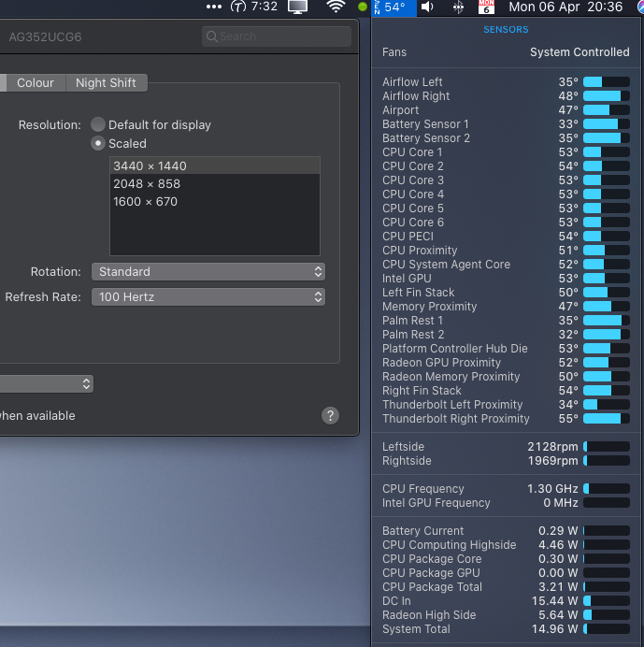
Task: Click the System Total 14.96 W row
Action: [506, 629]
